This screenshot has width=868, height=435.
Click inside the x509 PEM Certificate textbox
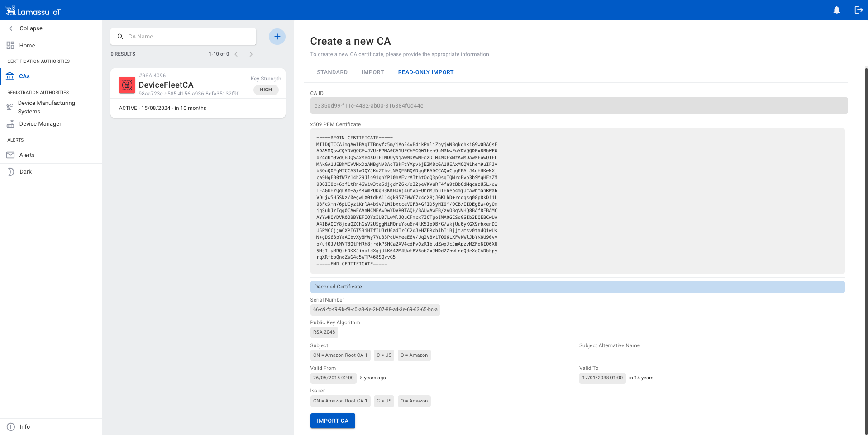577,201
